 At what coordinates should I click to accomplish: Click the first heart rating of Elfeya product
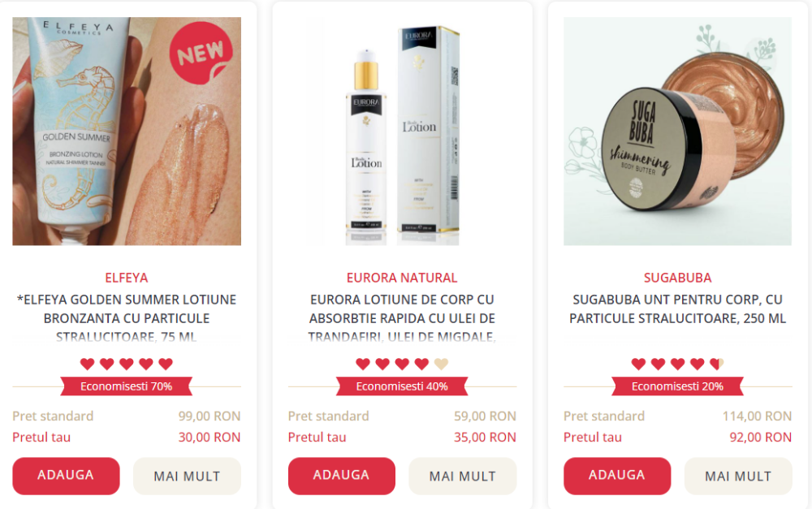88,364
